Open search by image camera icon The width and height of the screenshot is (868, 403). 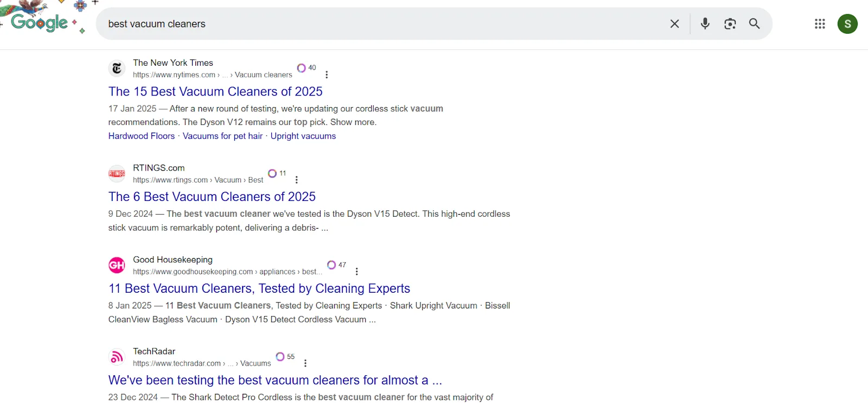point(730,24)
